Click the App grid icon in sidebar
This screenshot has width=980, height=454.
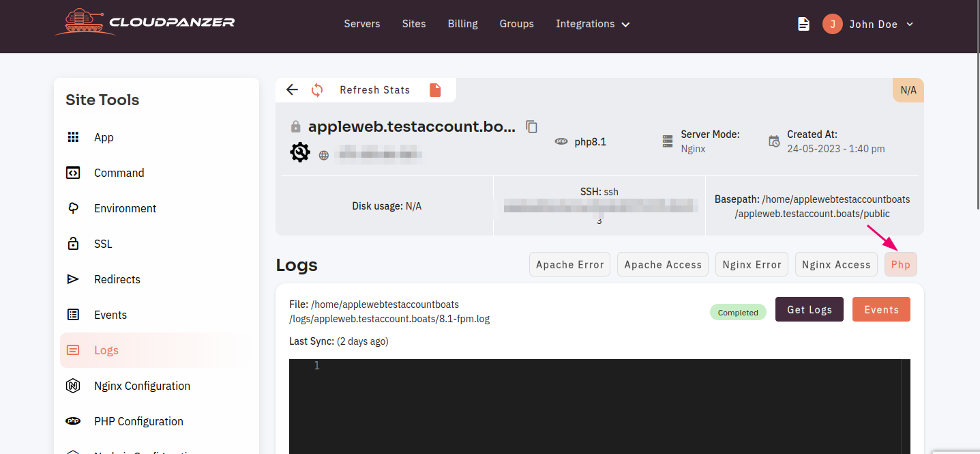tap(73, 137)
